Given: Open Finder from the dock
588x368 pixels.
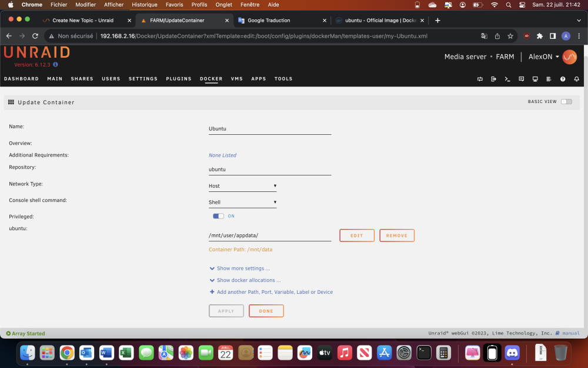Looking at the screenshot, I should point(27,353).
